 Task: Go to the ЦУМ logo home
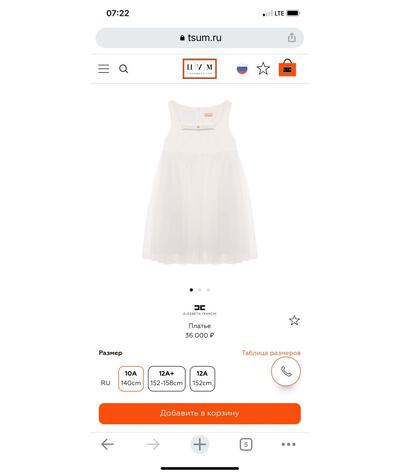200,69
